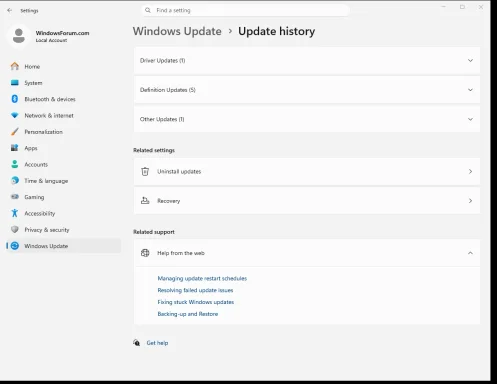Click the Find a setting search box
Screen dimensions: 497x384
pyautogui.click(x=245, y=10)
